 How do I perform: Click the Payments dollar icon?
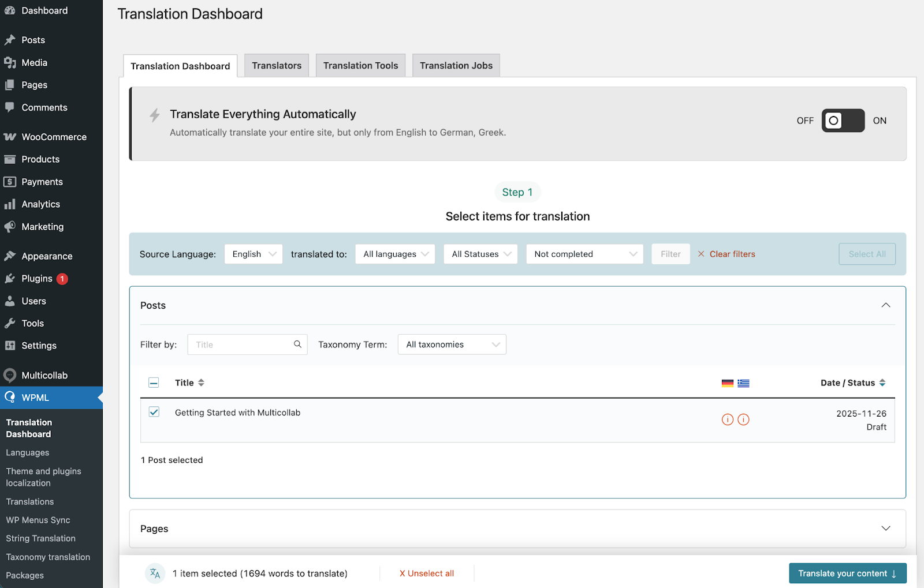pyautogui.click(x=10, y=182)
